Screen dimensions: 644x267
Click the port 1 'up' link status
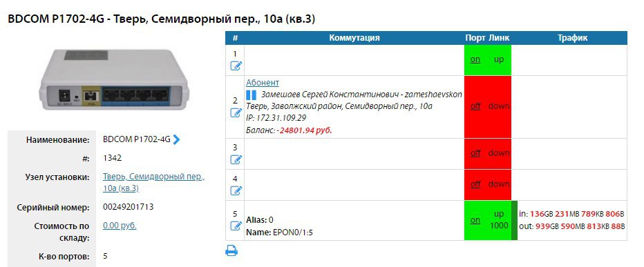[499, 59]
